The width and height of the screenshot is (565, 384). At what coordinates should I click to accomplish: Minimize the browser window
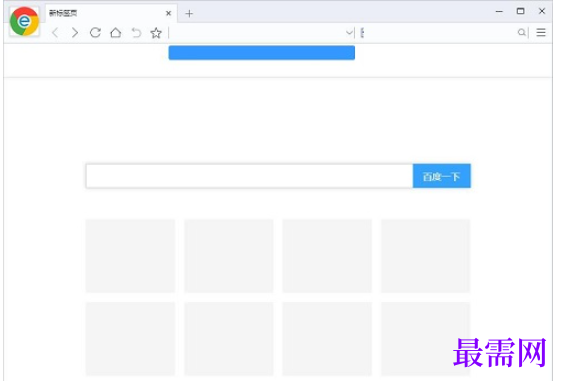pos(499,12)
